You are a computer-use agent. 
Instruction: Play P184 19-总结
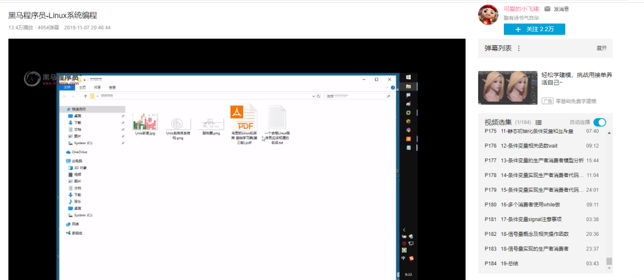[541, 263]
